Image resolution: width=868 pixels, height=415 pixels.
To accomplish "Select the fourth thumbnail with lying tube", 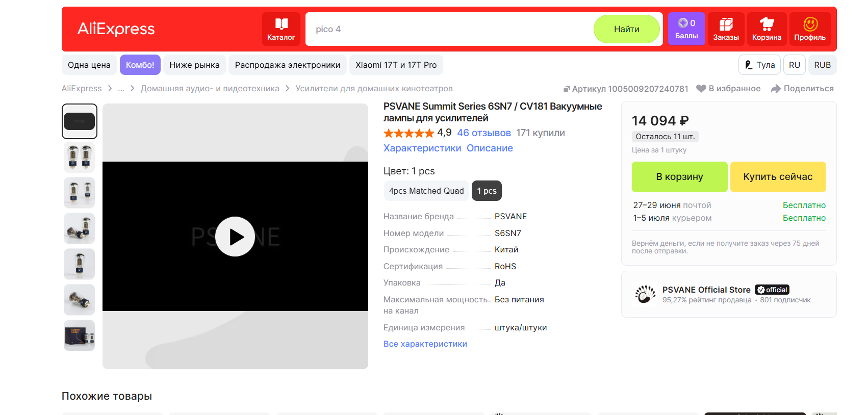I will click(80, 228).
